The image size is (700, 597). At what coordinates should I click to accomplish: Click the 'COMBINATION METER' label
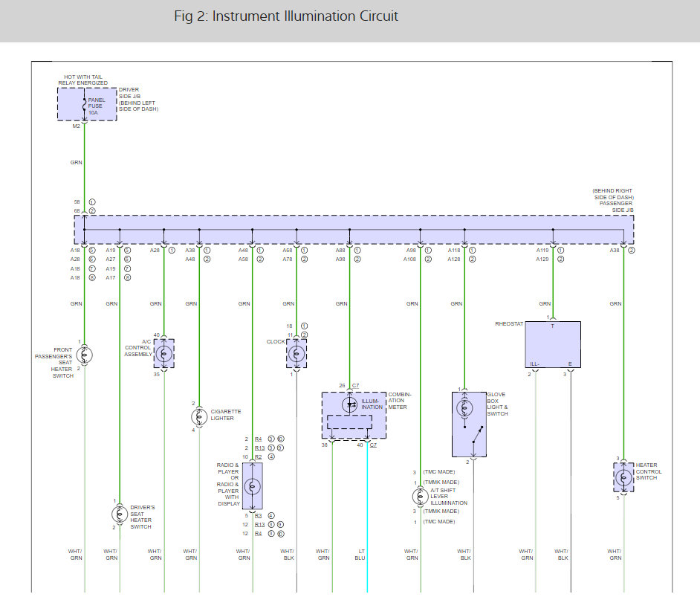(x=400, y=401)
